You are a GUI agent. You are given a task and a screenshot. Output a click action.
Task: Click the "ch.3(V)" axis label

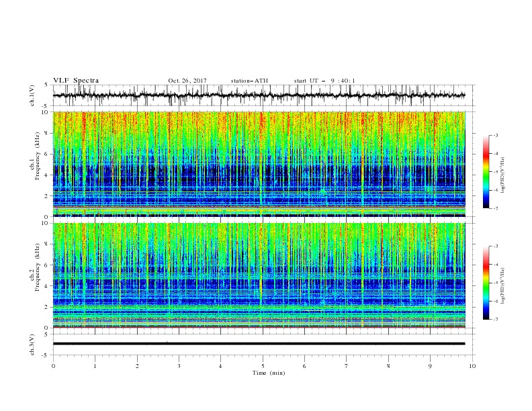tap(32, 345)
